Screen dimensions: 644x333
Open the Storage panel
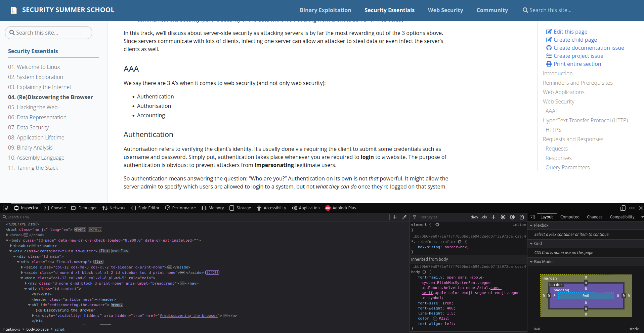point(240,208)
